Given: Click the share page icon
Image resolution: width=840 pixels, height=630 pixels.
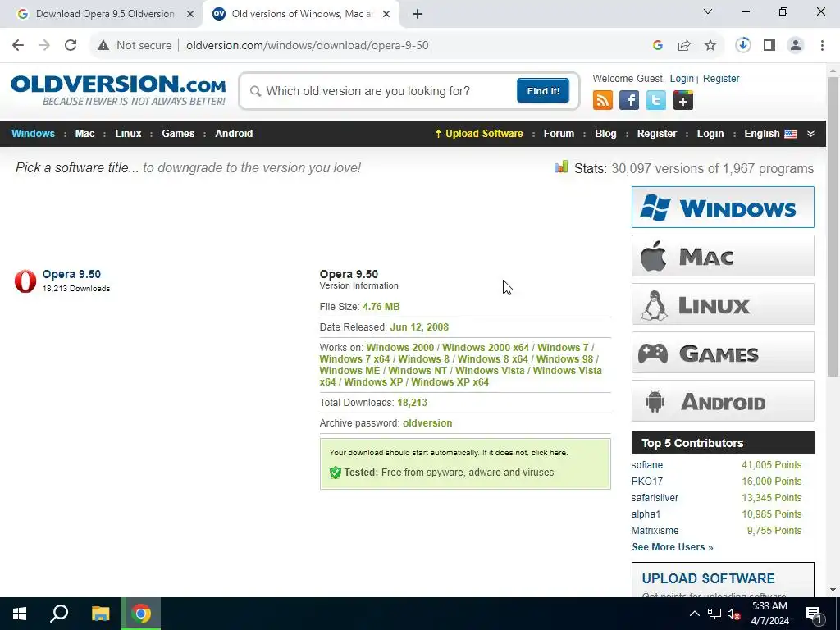Looking at the screenshot, I should pyautogui.click(x=684, y=46).
